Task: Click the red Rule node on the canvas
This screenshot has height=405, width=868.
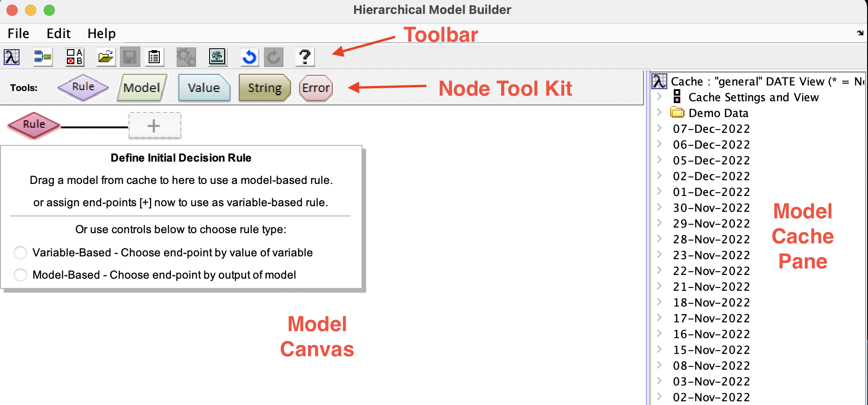Action: tap(34, 125)
